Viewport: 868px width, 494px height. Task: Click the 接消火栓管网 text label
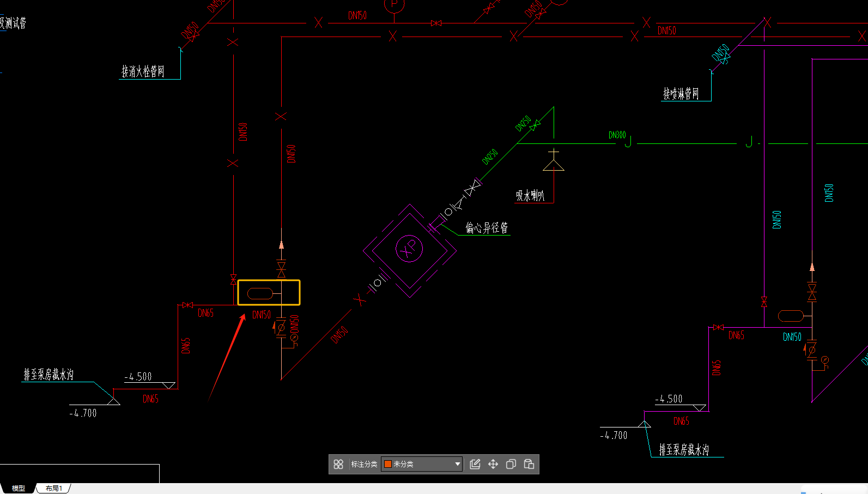pos(143,71)
